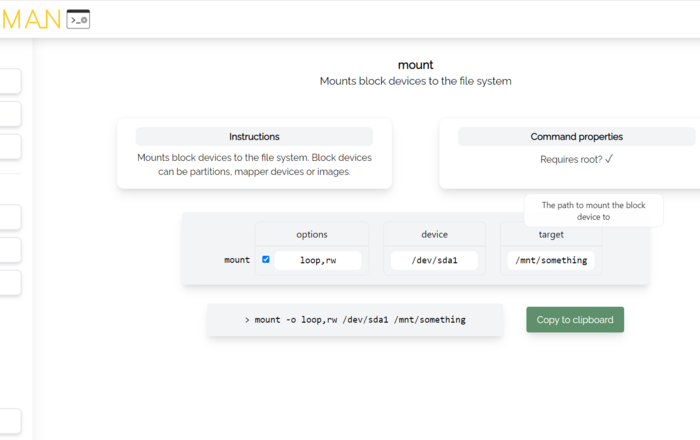Click the mount page title
Image resolution: width=700 pixels, height=440 pixels.
coord(415,65)
